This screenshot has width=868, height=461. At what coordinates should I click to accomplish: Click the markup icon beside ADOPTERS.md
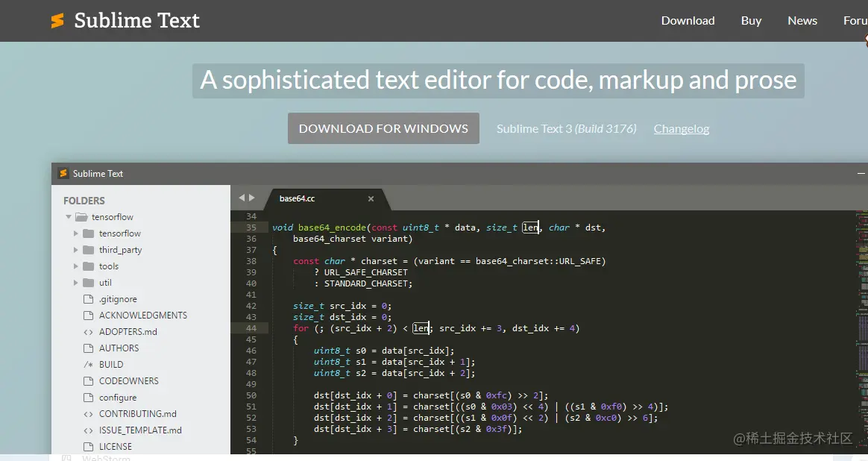click(88, 332)
